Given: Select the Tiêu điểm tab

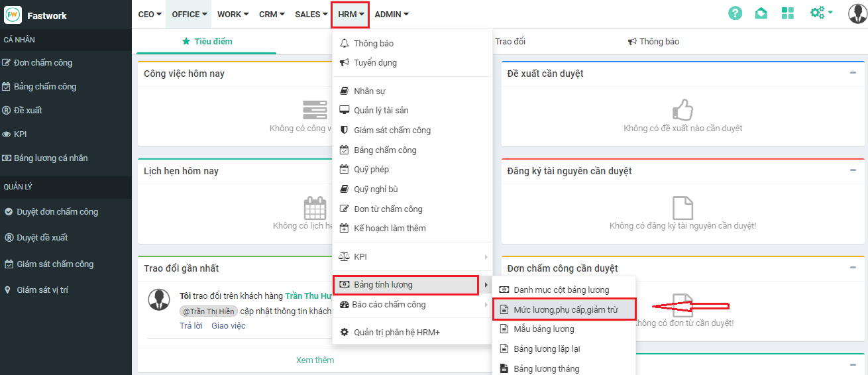Looking at the screenshot, I should coord(207,42).
